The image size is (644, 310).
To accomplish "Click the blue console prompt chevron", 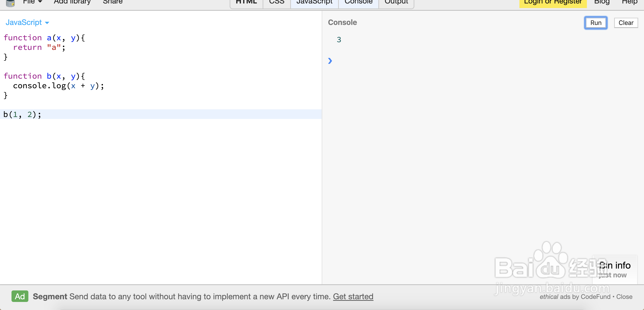I will pyautogui.click(x=330, y=61).
